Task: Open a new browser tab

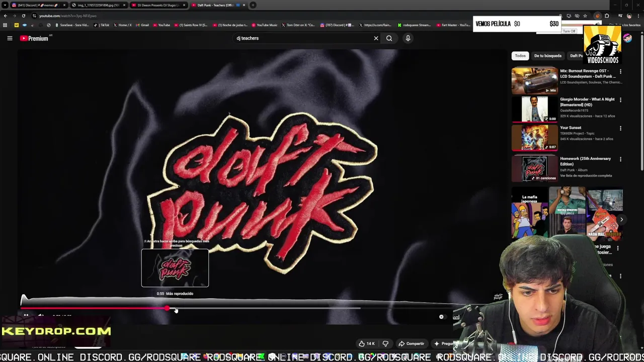Action: [253, 5]
